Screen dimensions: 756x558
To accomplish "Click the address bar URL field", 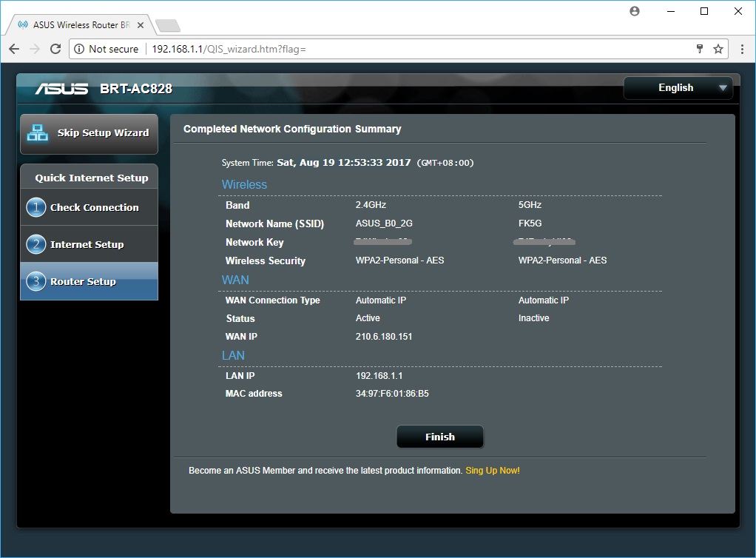I will [414, 49].
